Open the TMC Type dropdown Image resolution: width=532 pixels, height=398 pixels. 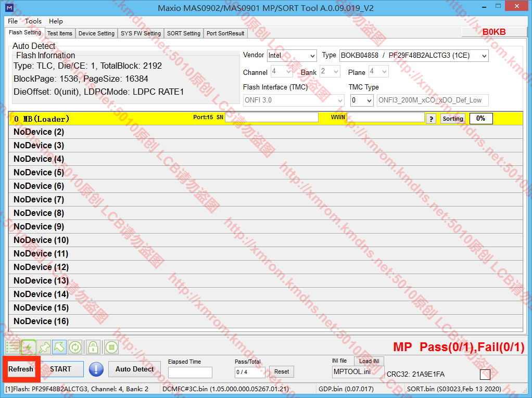pos(362,100)
